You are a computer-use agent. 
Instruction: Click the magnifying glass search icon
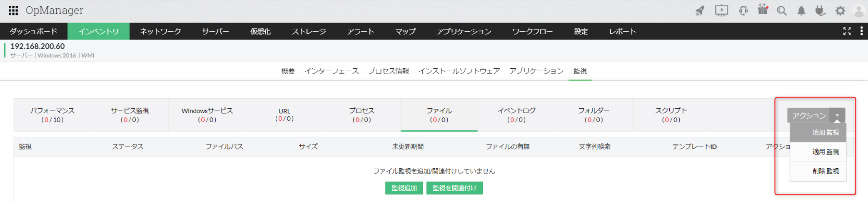pos(782,11)
